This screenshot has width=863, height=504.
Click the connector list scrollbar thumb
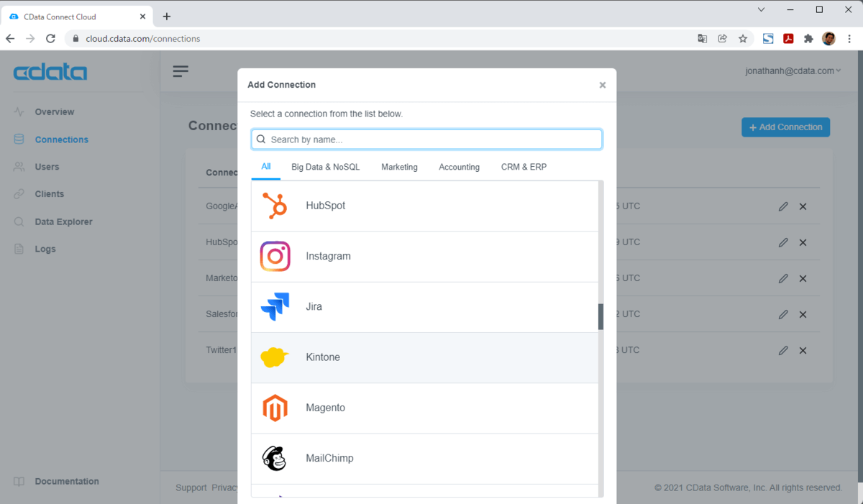601,316
